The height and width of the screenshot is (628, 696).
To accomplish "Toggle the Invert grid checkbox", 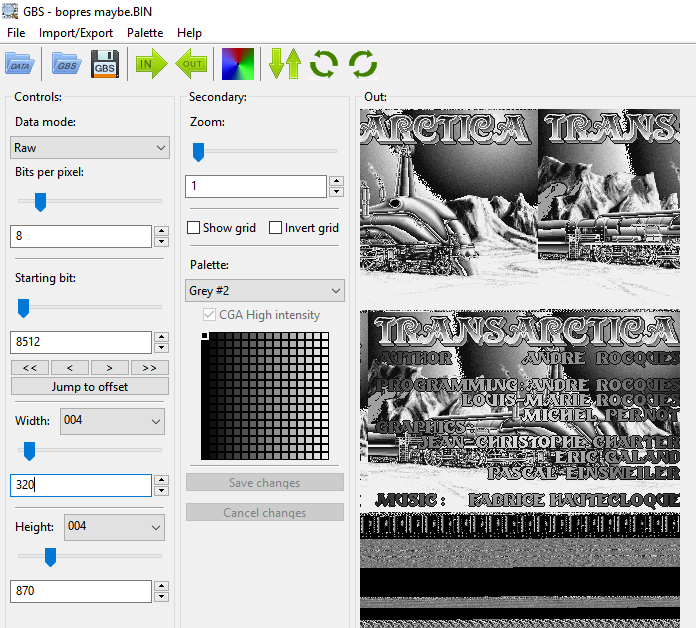I will tap(276, 228).
